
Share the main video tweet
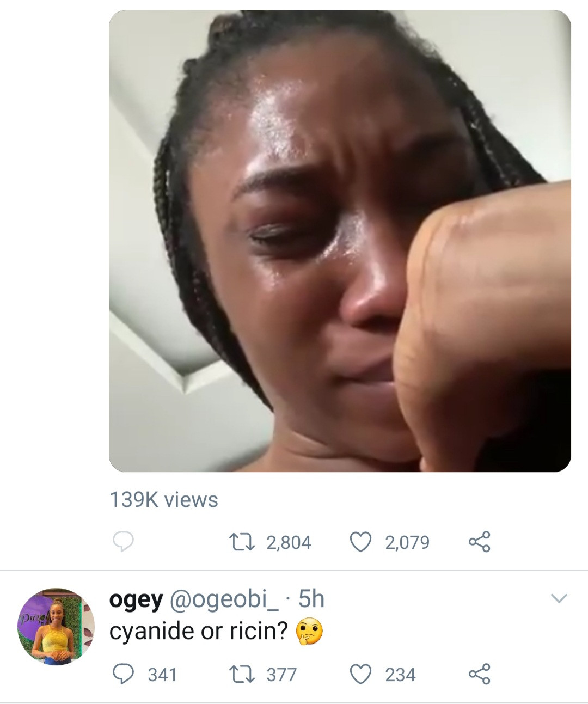[480, 542]
